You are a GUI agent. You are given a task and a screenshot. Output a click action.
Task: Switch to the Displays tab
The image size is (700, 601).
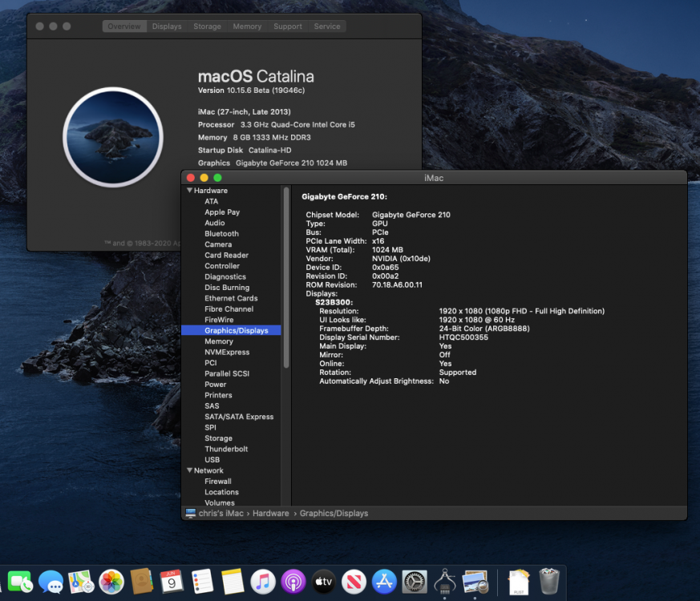tap(167, 26)
